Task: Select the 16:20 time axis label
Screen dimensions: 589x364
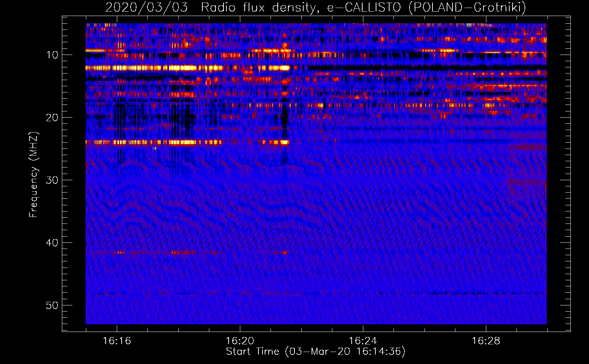Action: click(x=240, y=341)
